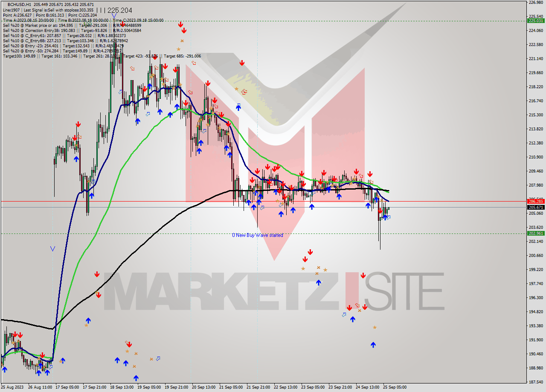Click the '0 New Buy Wave started' label
This screenshot has height=392, width=546.
pos(257,235)
